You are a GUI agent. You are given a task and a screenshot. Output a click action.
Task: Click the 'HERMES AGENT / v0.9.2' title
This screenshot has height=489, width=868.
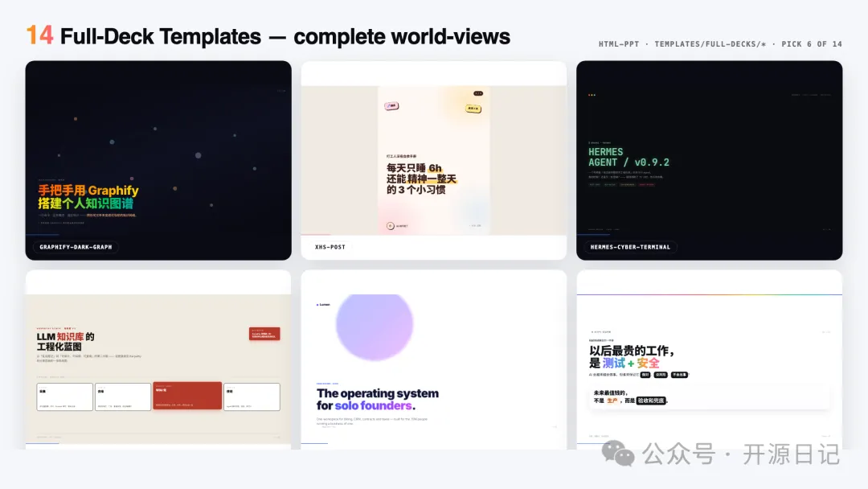[x=628, y=158]
